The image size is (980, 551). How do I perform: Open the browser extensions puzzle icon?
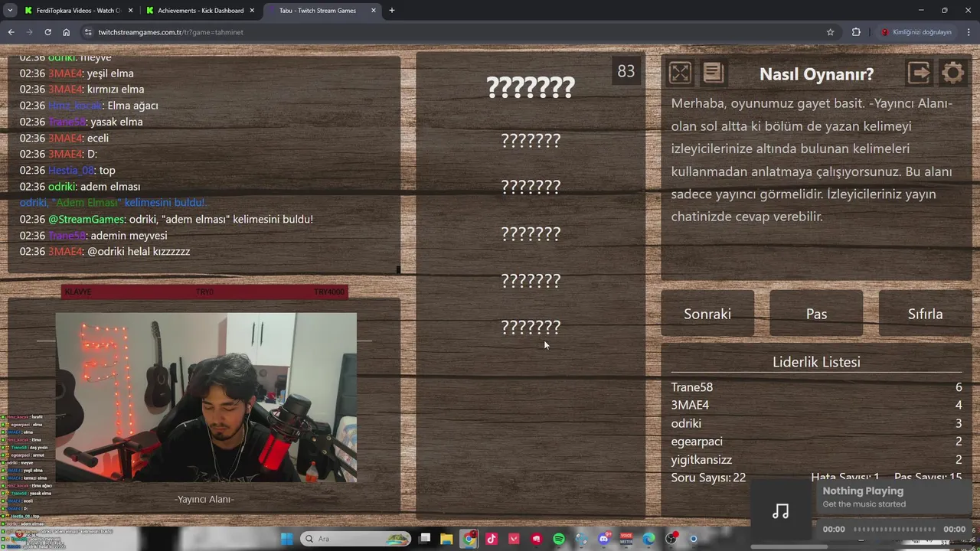pos(856,32)
